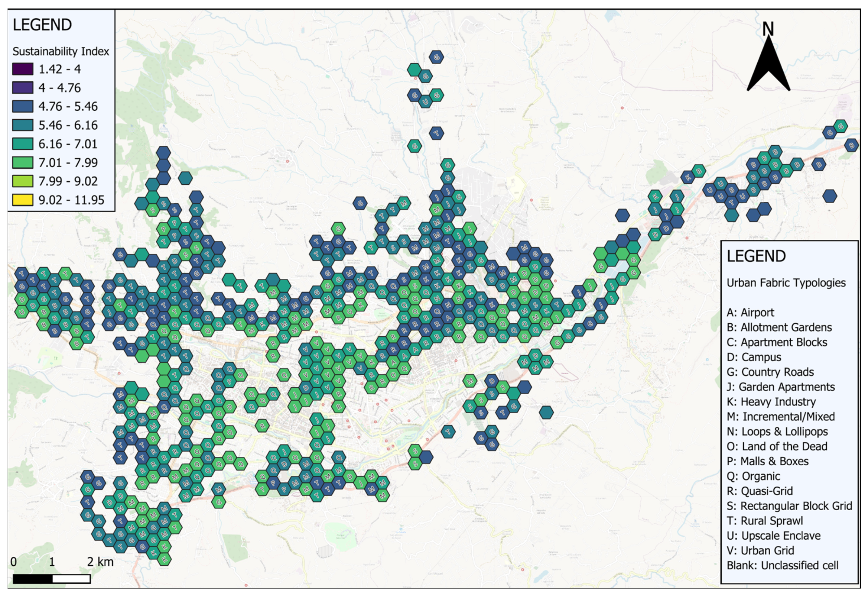
Task: Select the 7.99 - 9.02 lime green swatch
Action: 23,181
